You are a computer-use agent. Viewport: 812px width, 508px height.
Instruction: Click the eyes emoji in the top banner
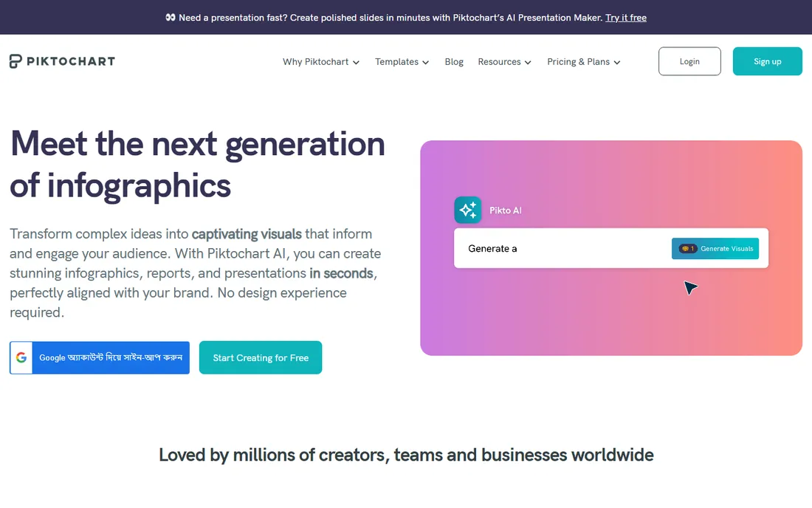point(171,18)
